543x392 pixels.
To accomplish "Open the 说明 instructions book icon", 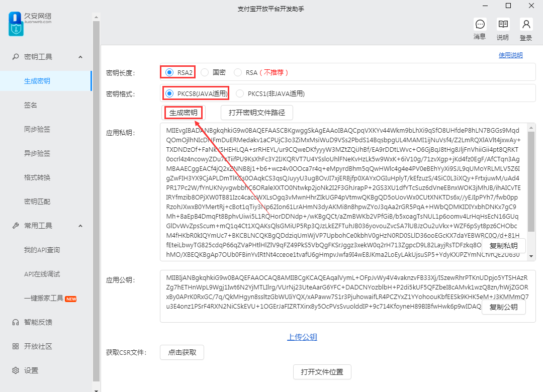I will click(503, 24).
